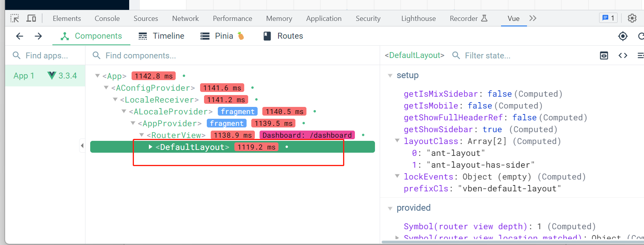
Task: Click the inspect element picker icon
Action: tap(15, 19)
